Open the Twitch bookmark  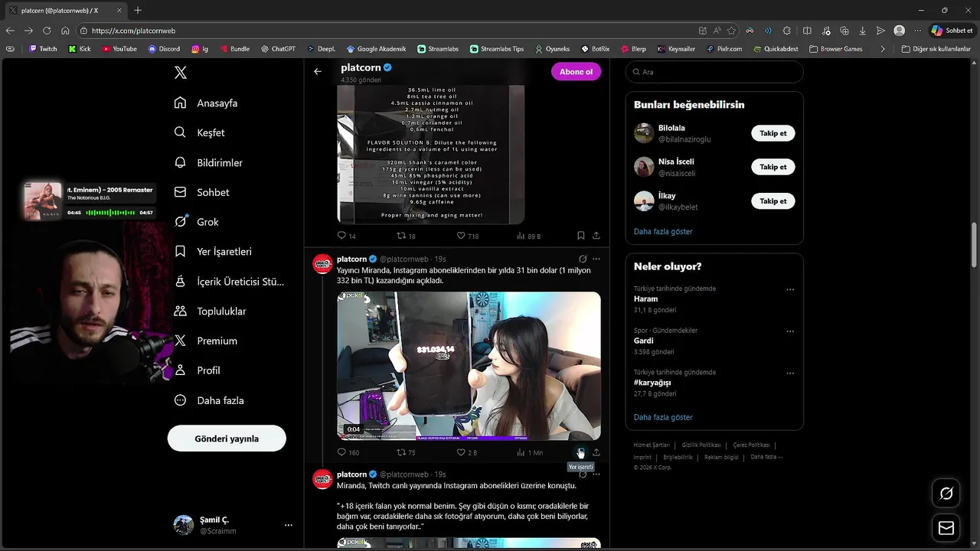[x=43, y=49]
